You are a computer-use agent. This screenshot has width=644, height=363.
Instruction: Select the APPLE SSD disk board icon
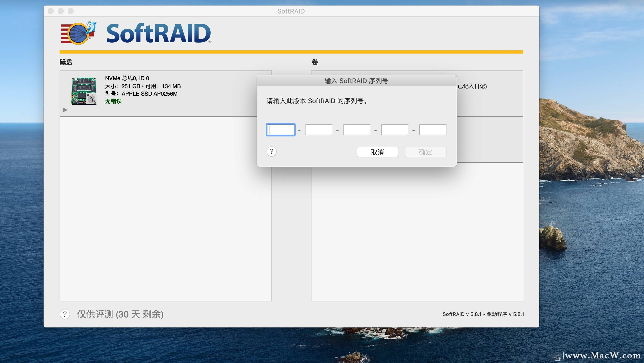(84, 91)
